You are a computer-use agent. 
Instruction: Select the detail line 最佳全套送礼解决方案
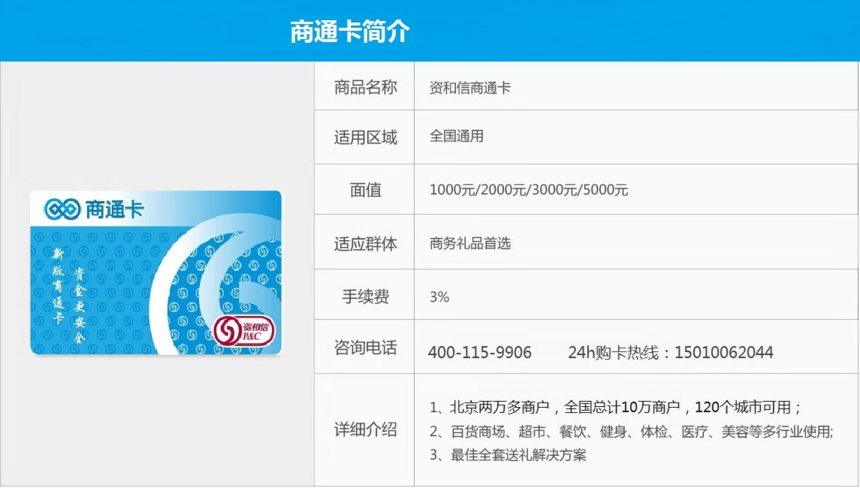508,455
